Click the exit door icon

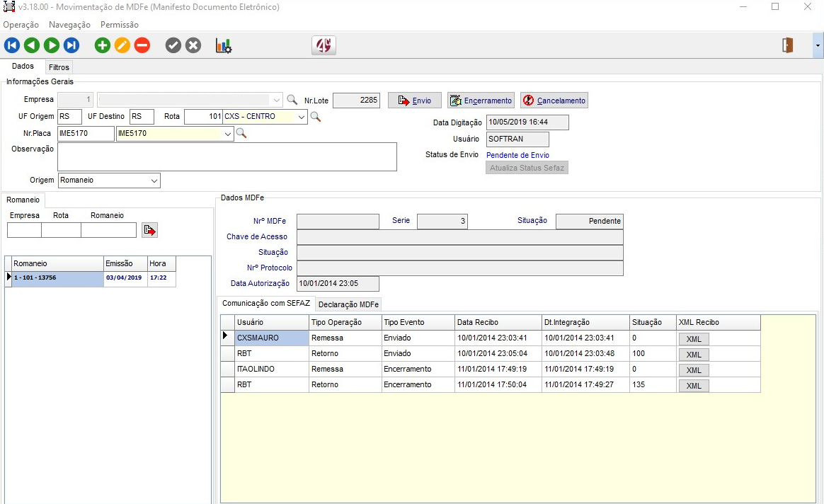787,45
